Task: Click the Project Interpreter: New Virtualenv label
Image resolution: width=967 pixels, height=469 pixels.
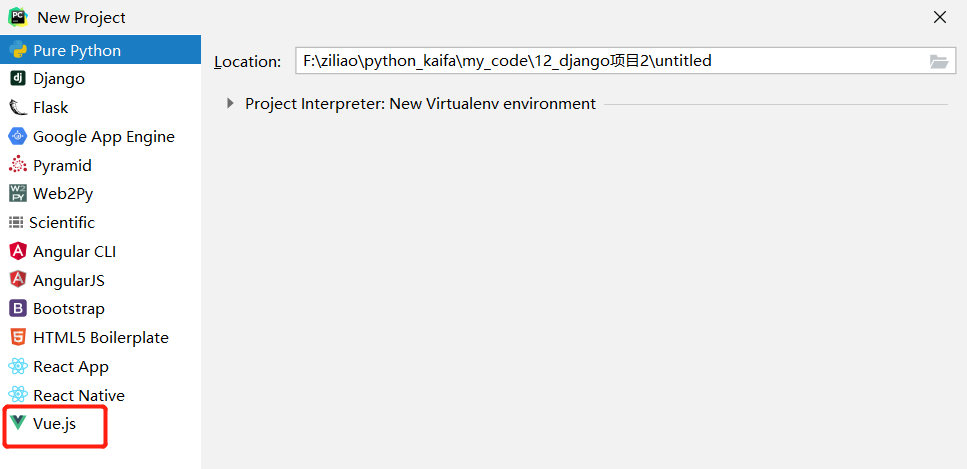Action: [x=420, y=103]
